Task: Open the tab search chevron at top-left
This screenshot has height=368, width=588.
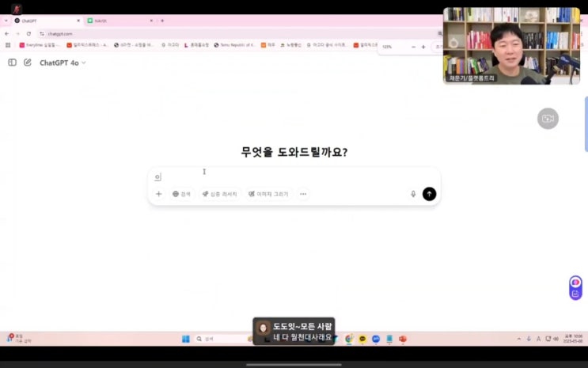Action: pos(6,21)
